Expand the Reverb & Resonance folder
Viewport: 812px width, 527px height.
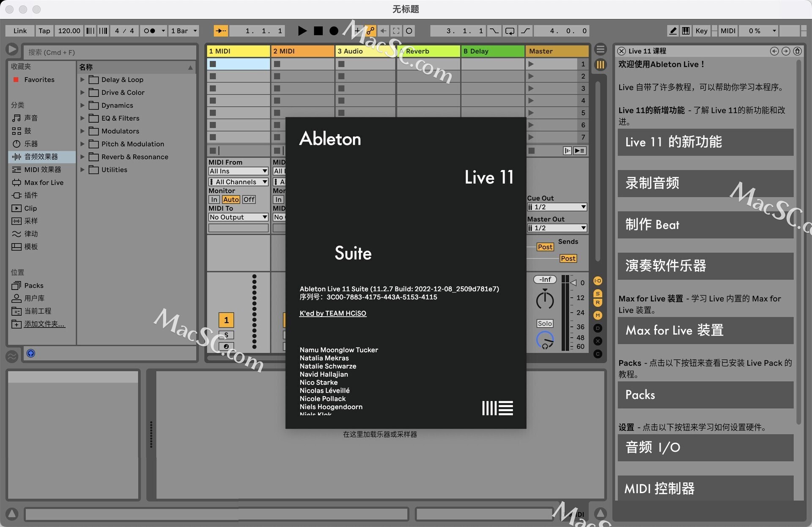click(82, 157)
